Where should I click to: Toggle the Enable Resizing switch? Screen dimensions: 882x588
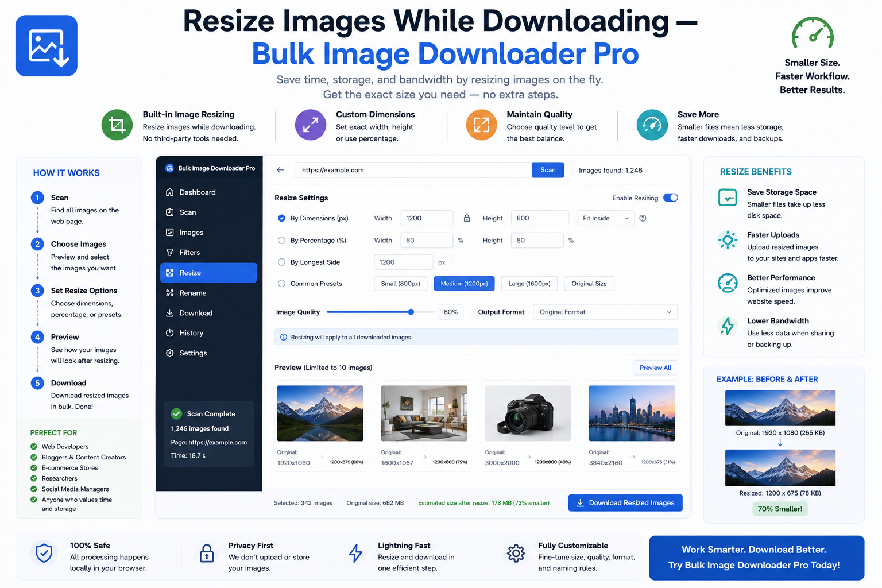pos(671,198)
